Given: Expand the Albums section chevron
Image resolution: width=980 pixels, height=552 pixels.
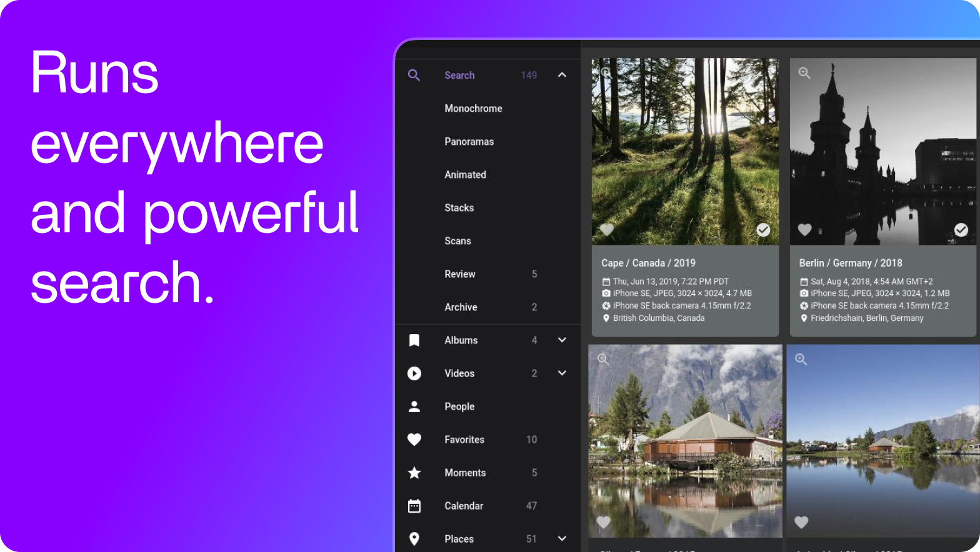Looking at the screenshot, I should [x=562, y=340].
